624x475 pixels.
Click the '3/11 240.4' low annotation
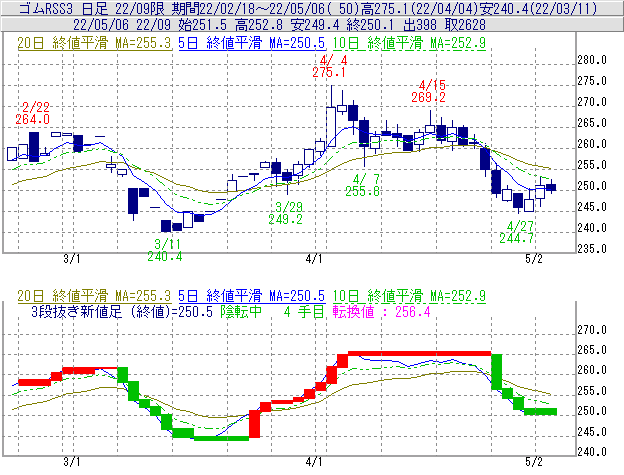pyautogui.click(x=165, y=250)
